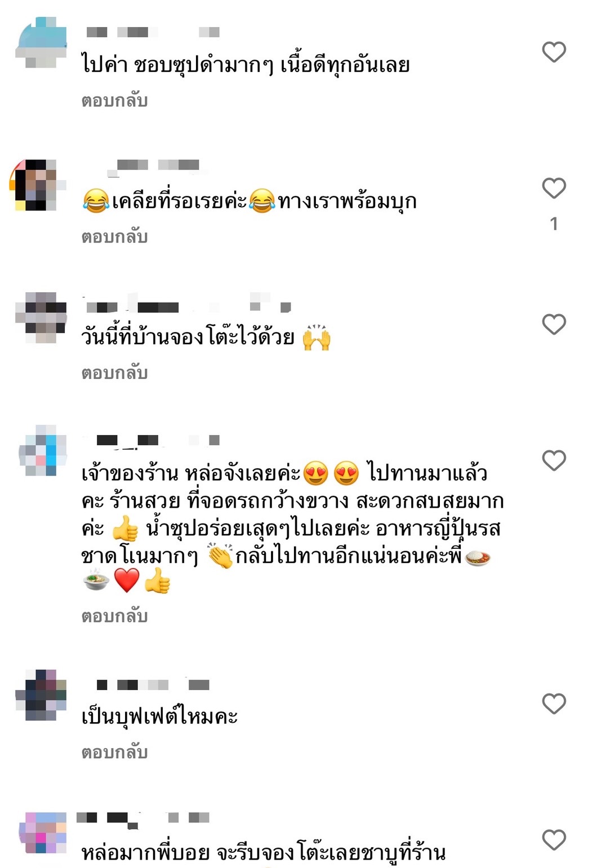
Task: Open profile picture of laughing-emoji commenter
Action: pyautogui.click(x=37, y=185)
